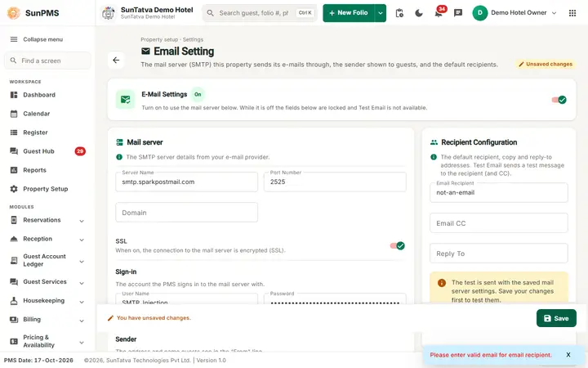Click the global guest search box

tap(260, 13)
